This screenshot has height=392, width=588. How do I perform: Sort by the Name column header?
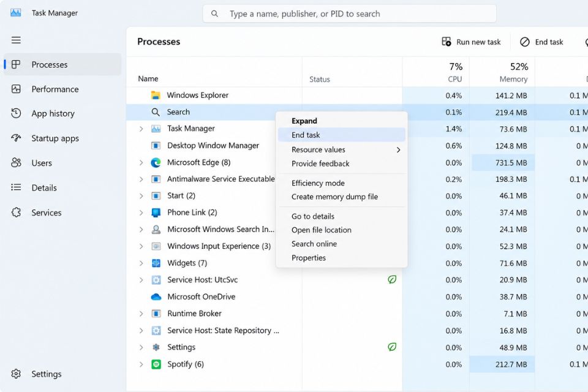tap(148, 79)
